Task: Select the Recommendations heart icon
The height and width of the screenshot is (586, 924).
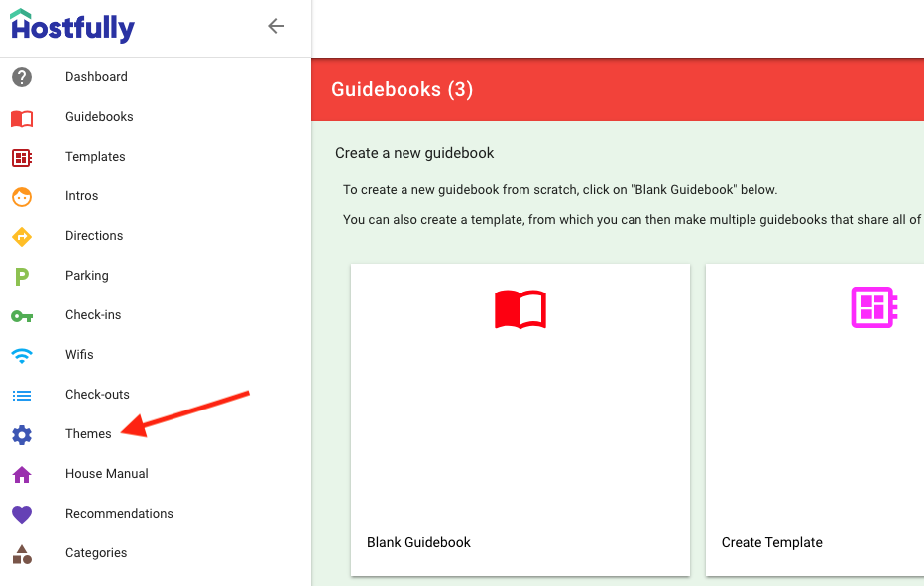Action: point(22,515)
